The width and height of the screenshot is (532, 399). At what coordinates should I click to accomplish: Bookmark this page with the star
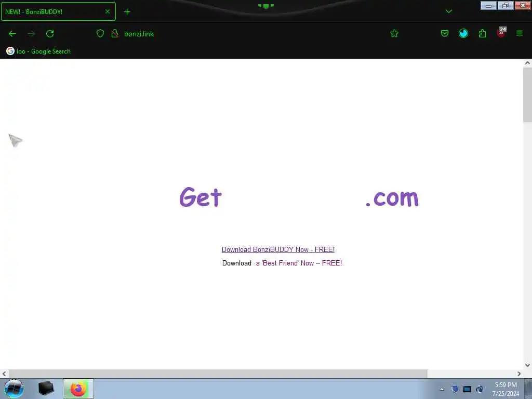tap(394, 33)
